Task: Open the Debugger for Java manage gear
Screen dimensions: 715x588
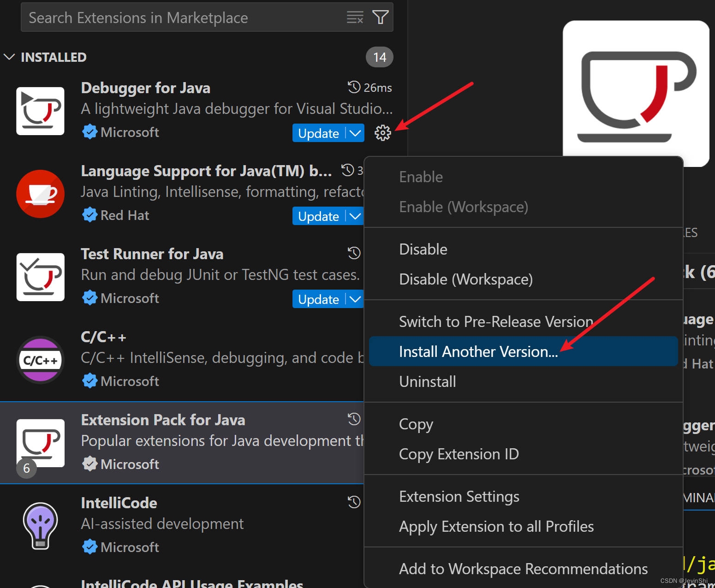Action: pyautogui.click(x=382, y=133)
